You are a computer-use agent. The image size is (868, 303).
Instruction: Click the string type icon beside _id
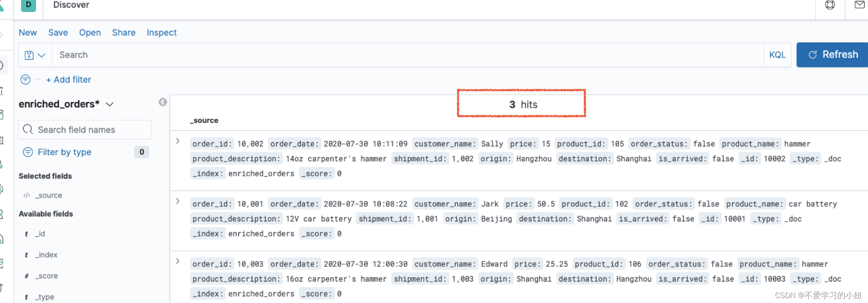pyautogui.click(x=26, y=234)
